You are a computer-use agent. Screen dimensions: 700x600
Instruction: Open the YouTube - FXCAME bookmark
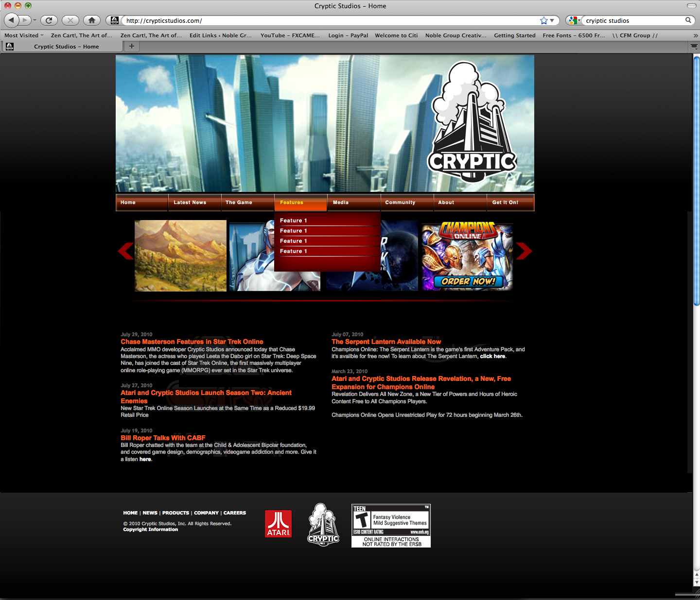(290, 35)
